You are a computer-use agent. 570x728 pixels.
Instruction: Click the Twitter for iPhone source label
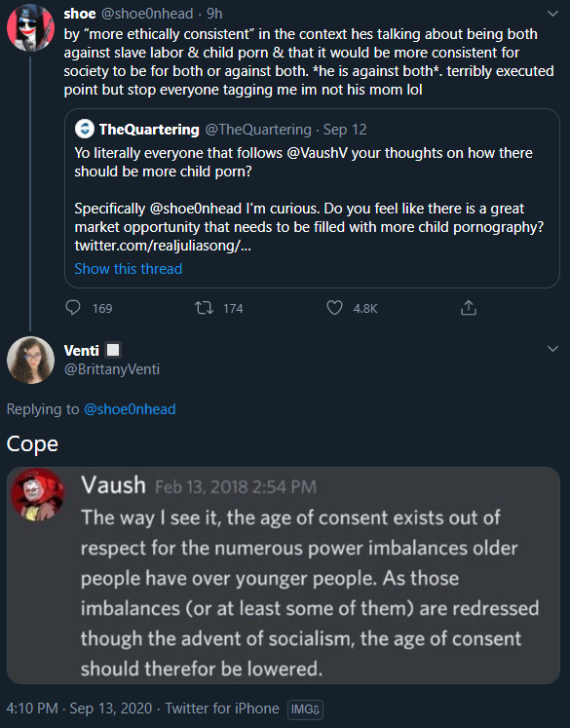tap(222, 709)
